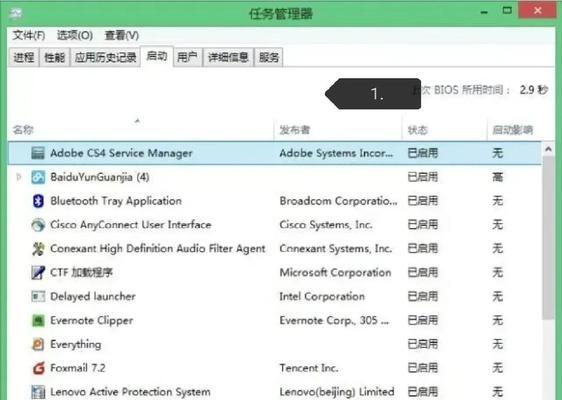Screen dimensions: 562x400
Task: Sort by the 发布者 column header
Action: pyautogui.click(x=294, y=130)
